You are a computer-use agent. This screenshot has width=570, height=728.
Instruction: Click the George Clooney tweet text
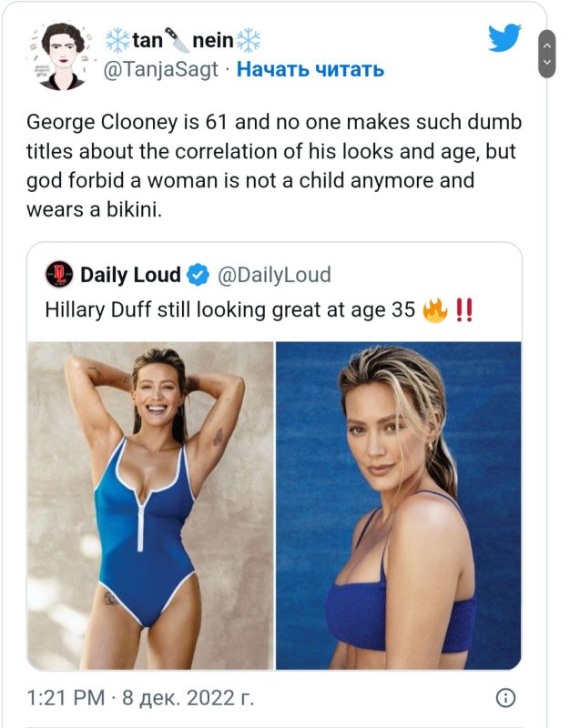click(x=274, y=166)
